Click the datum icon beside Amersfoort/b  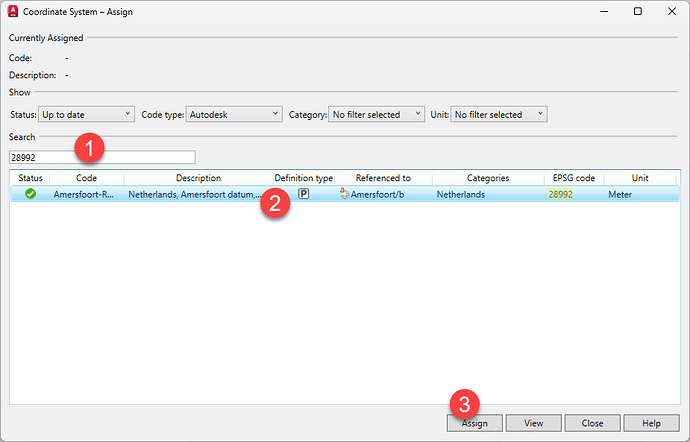343,194
